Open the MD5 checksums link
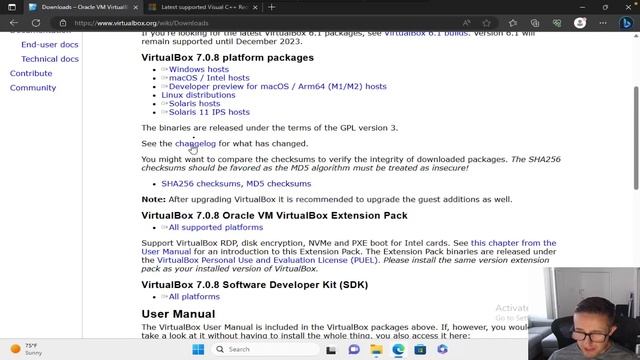Viewport: 640px width, 360px height. (279, 184)
